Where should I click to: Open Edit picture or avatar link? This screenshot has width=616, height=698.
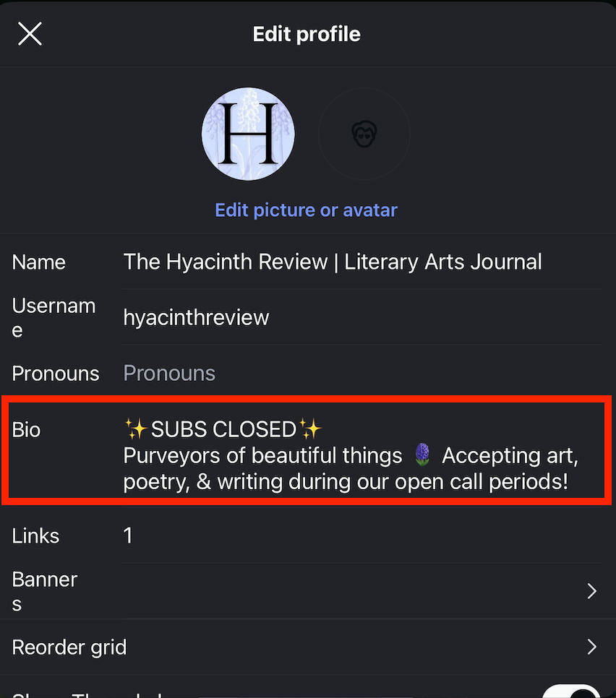306,210
